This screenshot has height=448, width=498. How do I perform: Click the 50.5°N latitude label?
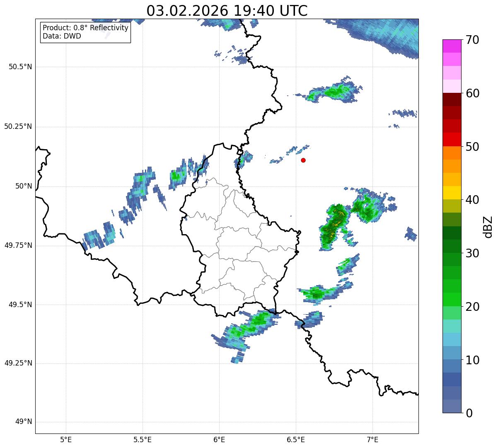tap(21, 67)
